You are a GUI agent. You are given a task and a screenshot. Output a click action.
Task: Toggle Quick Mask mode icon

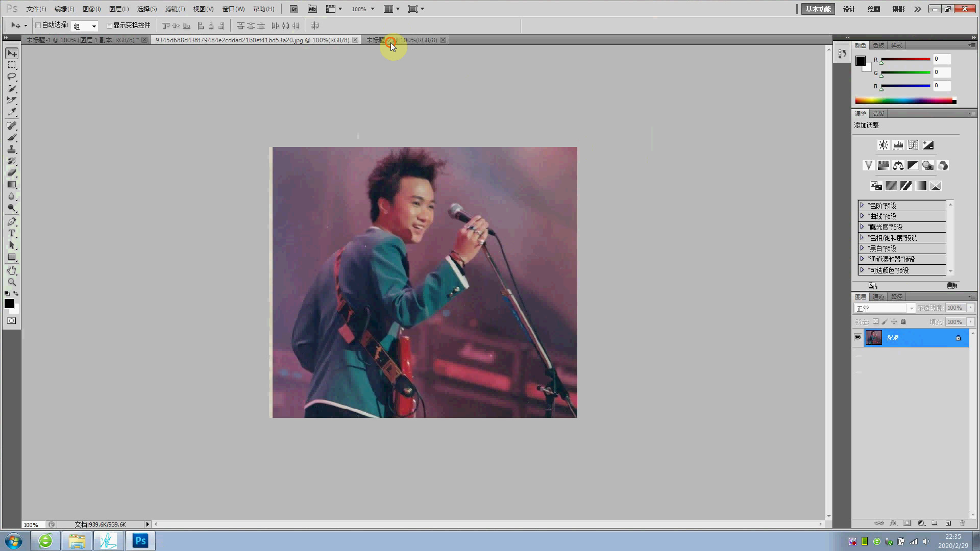(x=11, y=321)
